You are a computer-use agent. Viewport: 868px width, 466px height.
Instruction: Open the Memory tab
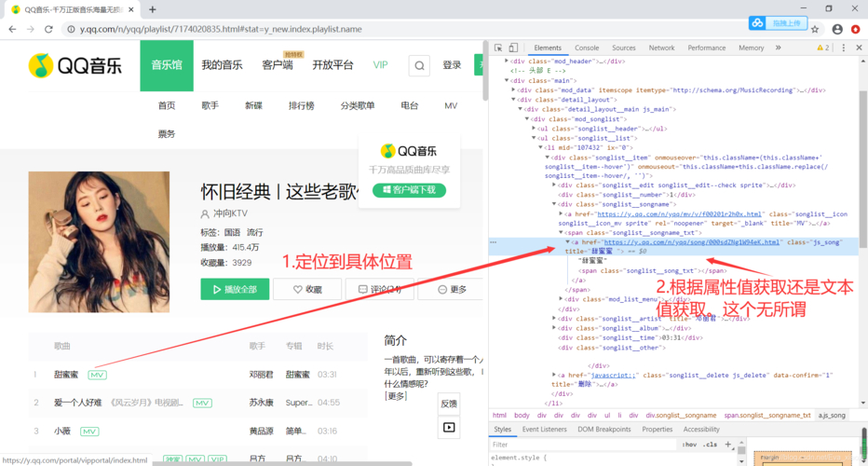coord(752,48)
